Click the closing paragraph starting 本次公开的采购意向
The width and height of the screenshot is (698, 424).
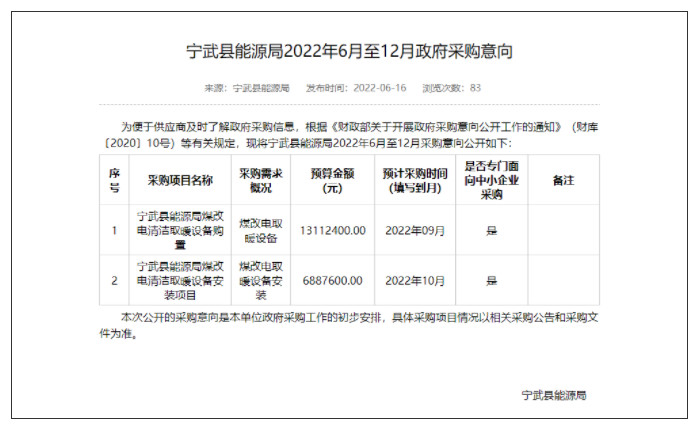[x=349, y=326]
